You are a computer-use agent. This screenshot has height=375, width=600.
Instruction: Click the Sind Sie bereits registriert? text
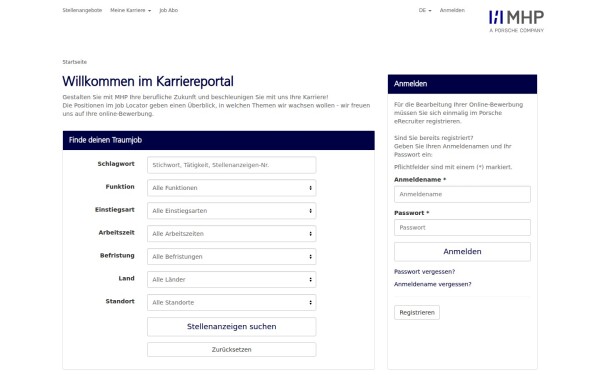pos(434,138)
